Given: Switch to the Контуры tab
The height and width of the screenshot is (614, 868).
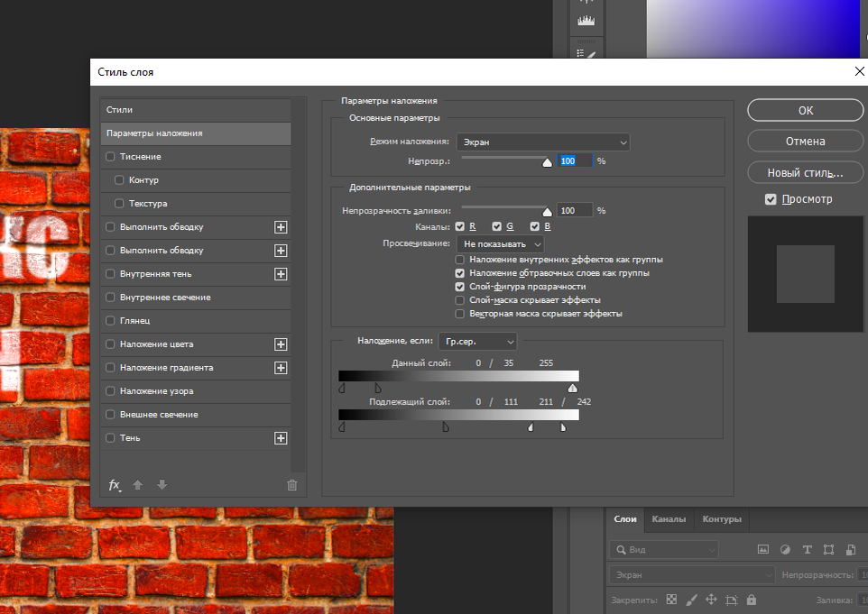Looking at the screenshot, I should (721, 518).
